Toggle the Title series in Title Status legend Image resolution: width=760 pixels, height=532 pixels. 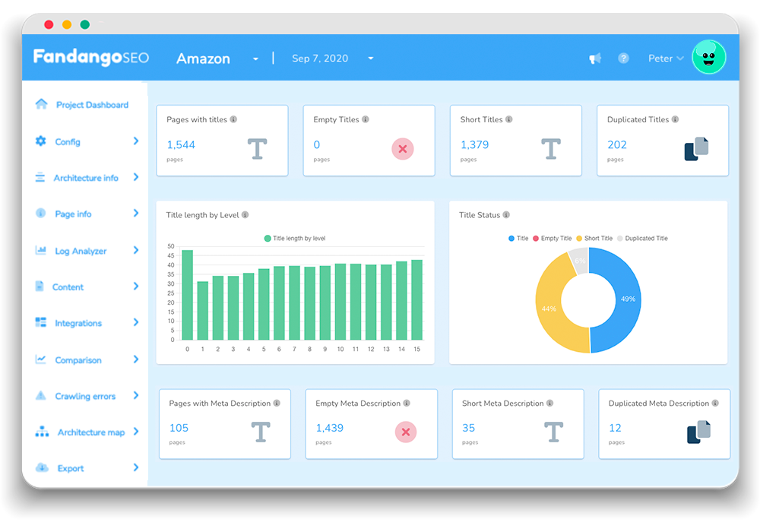tap(518, 239)
